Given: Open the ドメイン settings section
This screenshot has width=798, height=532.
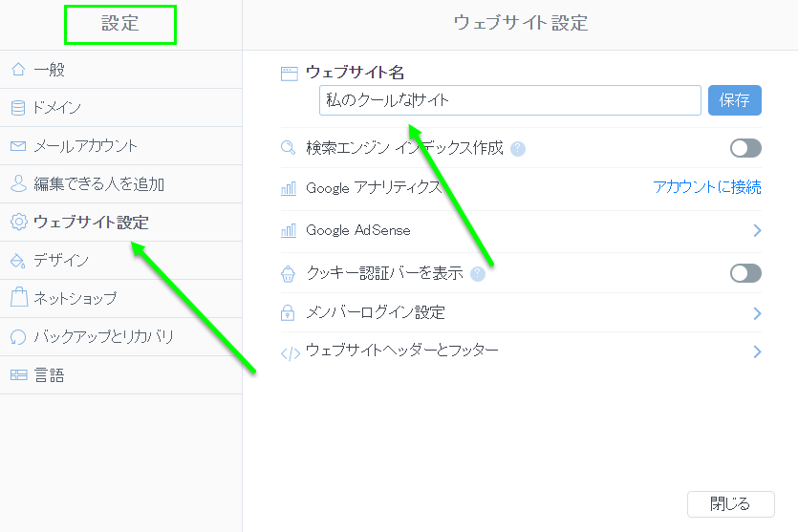Looking at the screenshot, I should click(120, 108).
